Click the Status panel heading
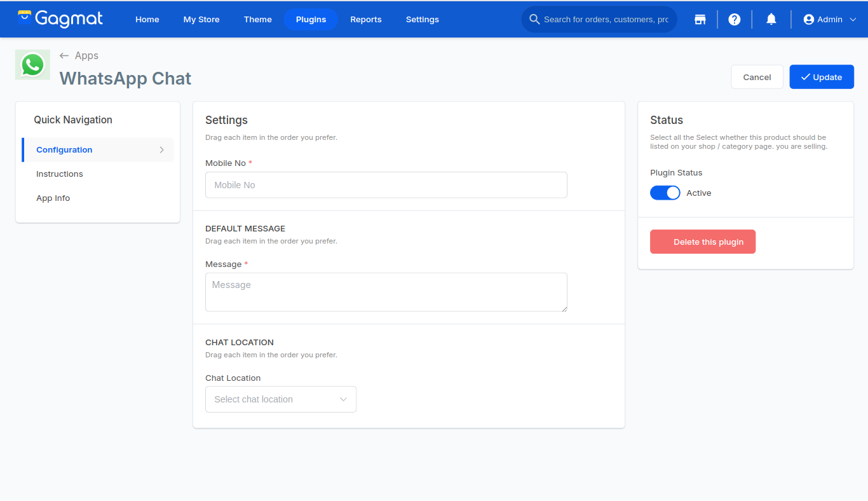 pyautogui.click(x=667, y=120)
